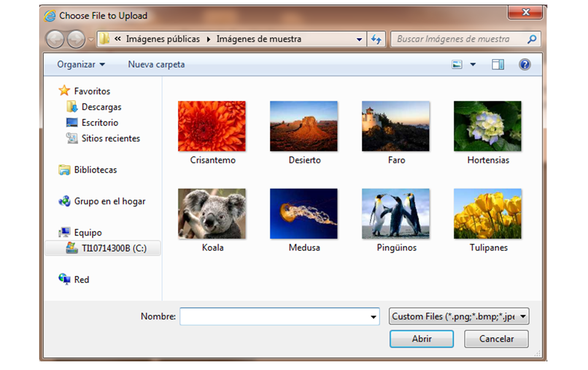The image size is (588, 370).
Task: Expand the Nombre filename history dropdown
Action: [374, 317]
